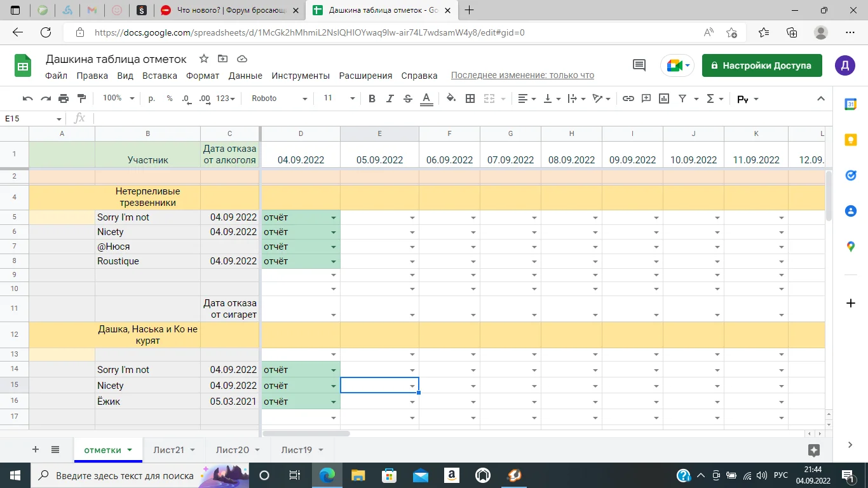Screen dimensions: 868x488
Task: Open dropdown in Nicety row 6, column 04.09.2022
Action: (333, 233)
